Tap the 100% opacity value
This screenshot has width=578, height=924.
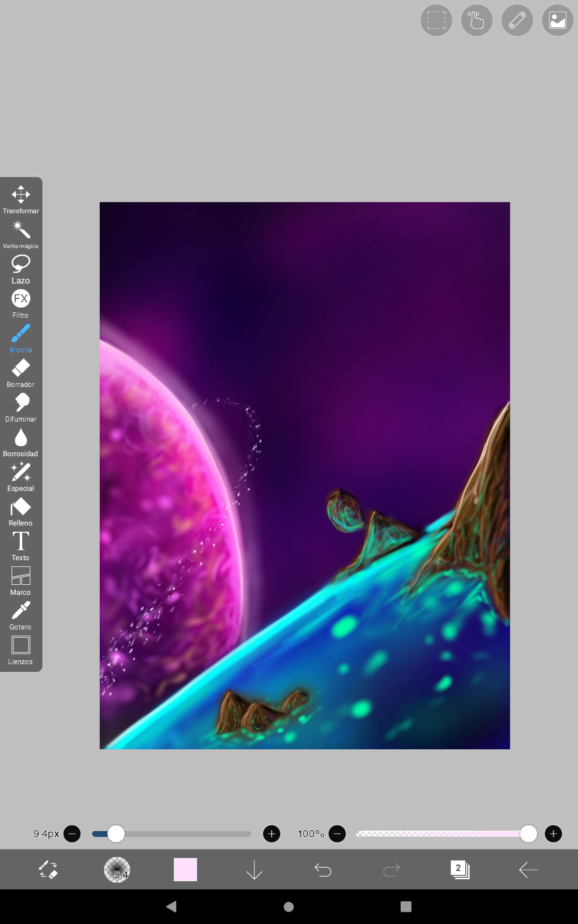click(311, 834)
